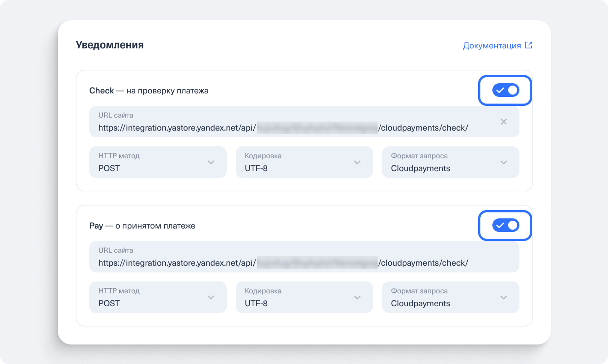This screenshot has height=364, width=608.
Task: Click chevron arrow next to POST in Pay
Action: click(211, 298)
